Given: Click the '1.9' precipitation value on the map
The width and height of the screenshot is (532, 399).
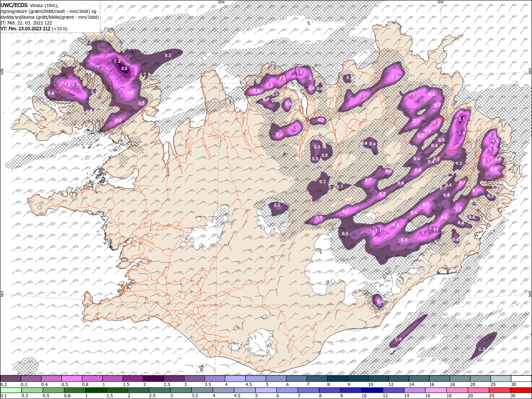Looking at the screenshot, I should [462, 133].
